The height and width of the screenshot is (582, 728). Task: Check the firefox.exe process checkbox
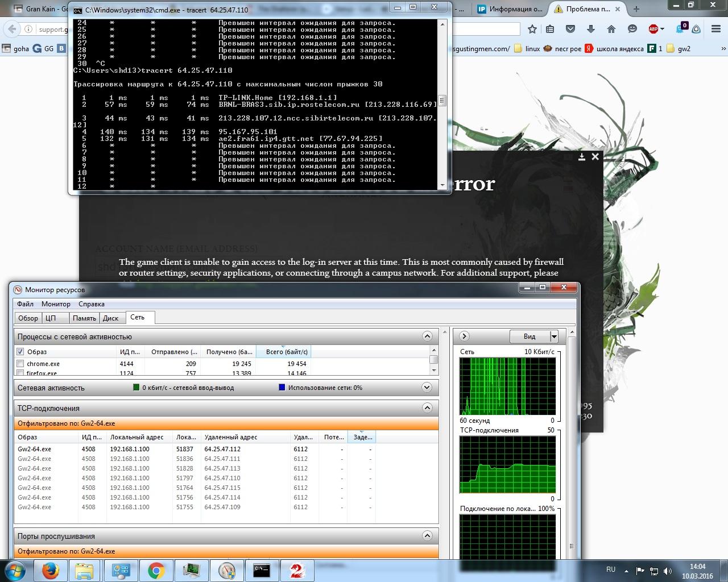20,373
